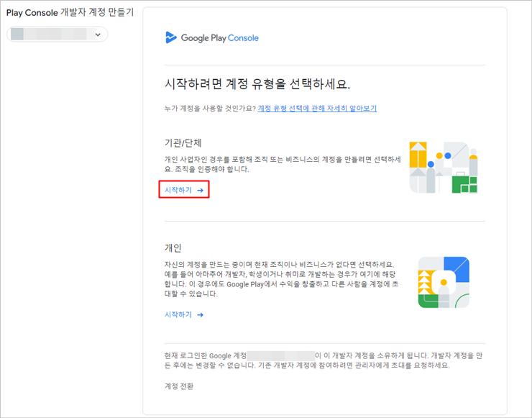532x418 pixels.
Task: Click the 기관/단체 illustration image
Action: click(x=444, y=168)
